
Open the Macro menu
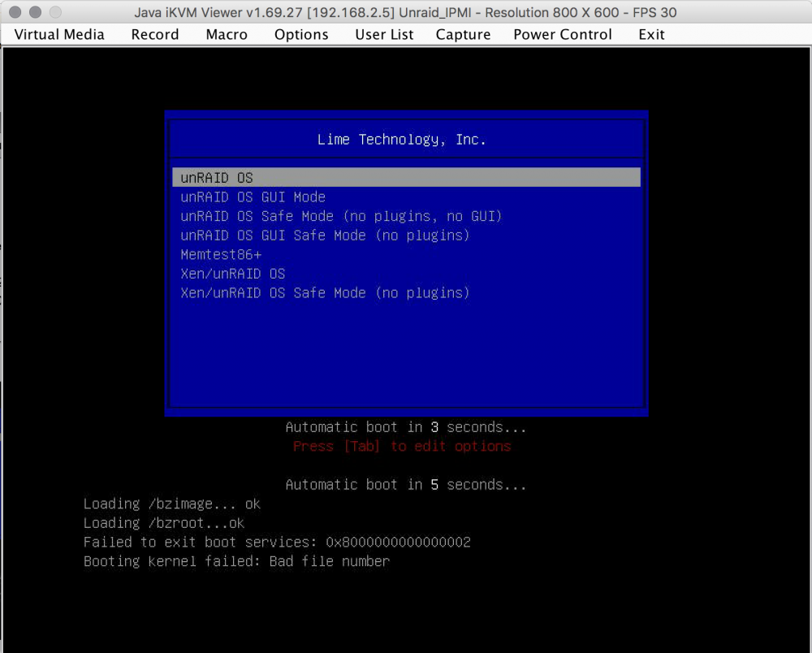[227, 35]
